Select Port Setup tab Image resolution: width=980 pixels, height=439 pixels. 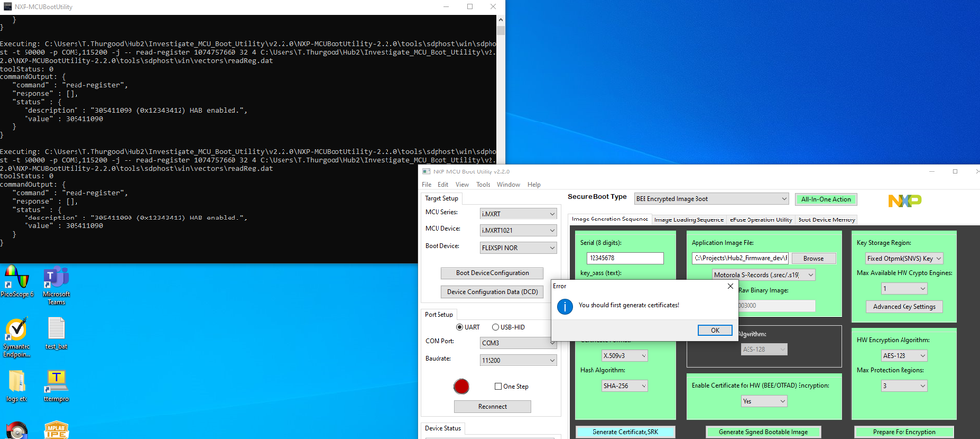440,315
